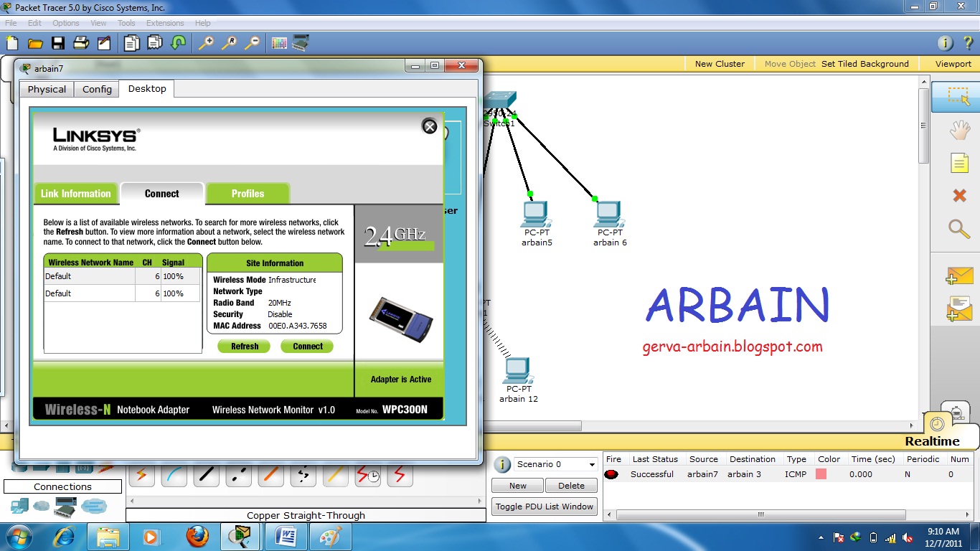This screenshot has height=551, width=980.
Task: Click the Refresh button
Action: pyautogui.click(x=245, y=346)
